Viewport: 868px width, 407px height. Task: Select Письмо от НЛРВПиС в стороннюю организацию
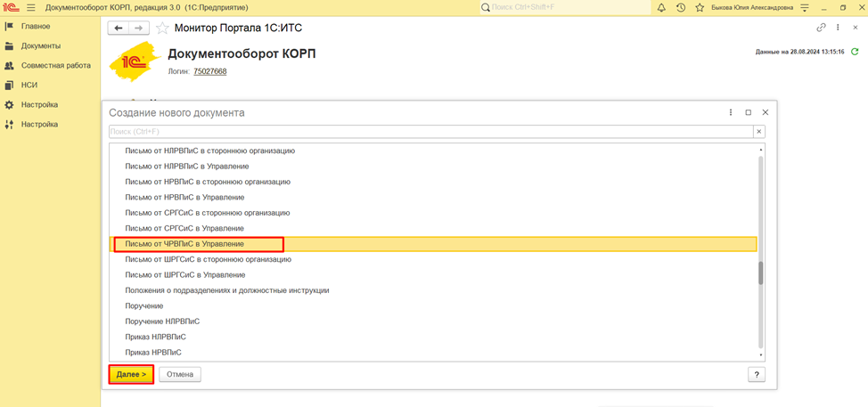click(433, 151)
